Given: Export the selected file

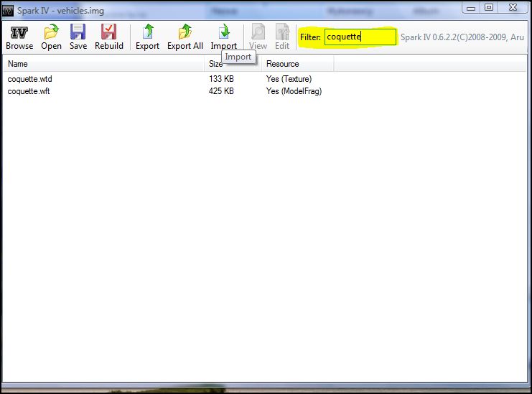Looking at the screenshot, I should [147, 37].
